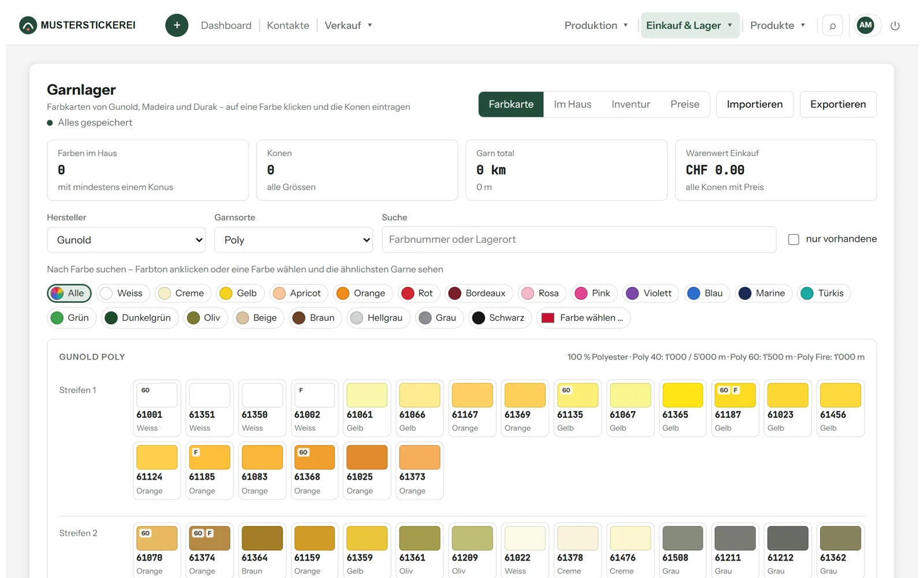The height and width of the screenshot is (578, 924).
Task: Expand the Einkauf & Lager menu
Action: pos(690,25)
